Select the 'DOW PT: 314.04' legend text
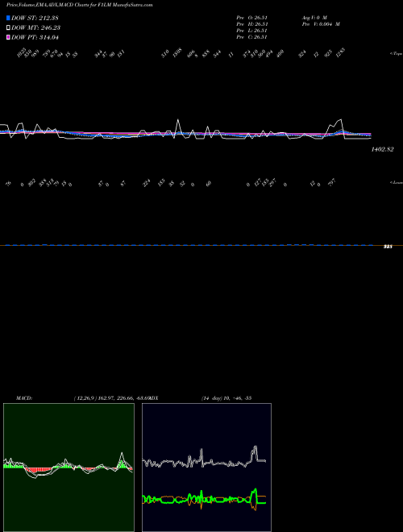 click(x=35, y=38)
